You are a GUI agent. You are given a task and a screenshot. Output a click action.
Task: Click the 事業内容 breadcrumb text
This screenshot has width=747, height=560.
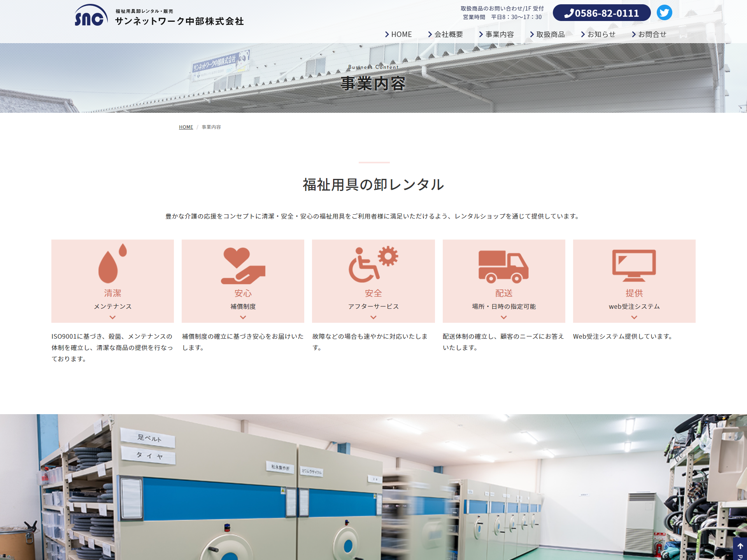pyautogui.click(x=211, y=127)
